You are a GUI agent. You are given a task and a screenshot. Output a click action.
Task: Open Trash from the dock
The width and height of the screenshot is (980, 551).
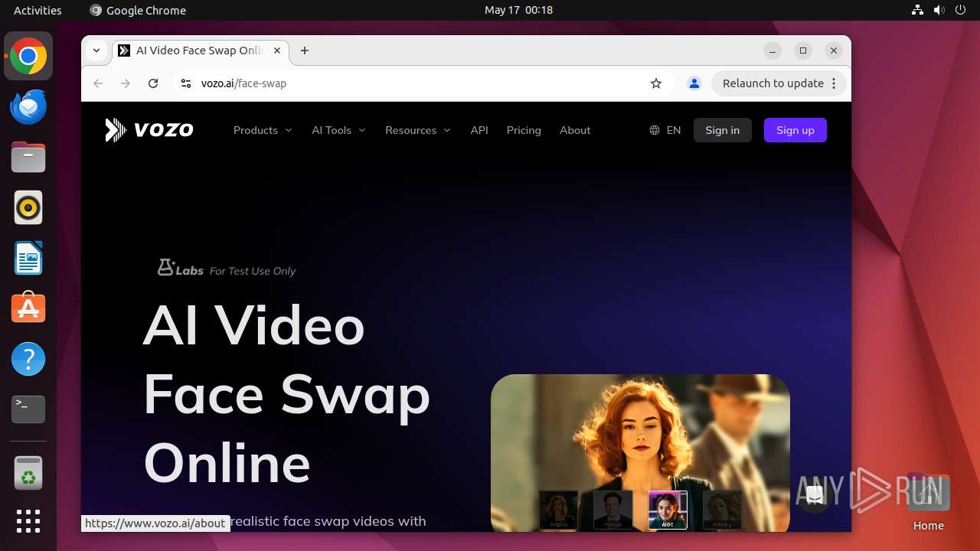28,473
